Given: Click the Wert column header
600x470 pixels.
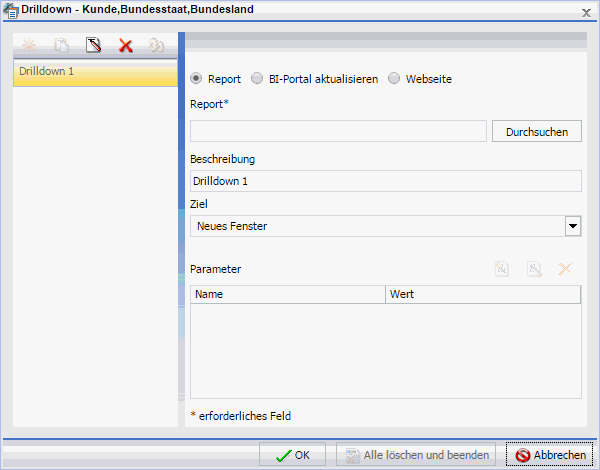Looking at the screenshot, I should click(483, 294).
